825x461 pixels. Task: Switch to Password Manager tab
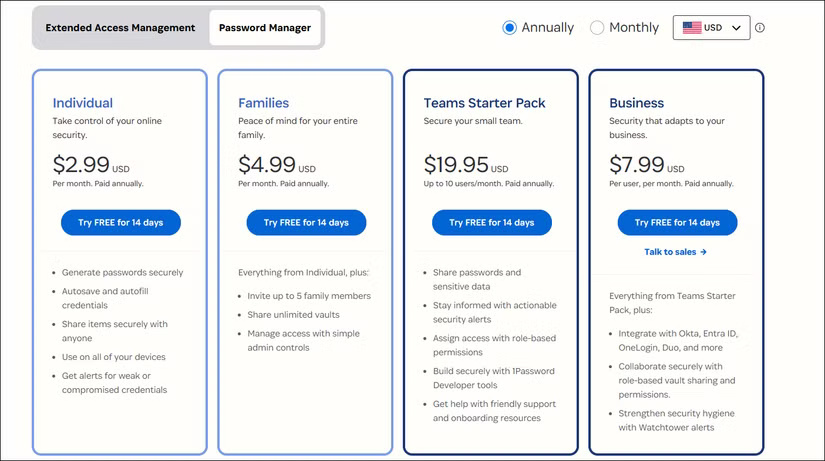point(265,28)
